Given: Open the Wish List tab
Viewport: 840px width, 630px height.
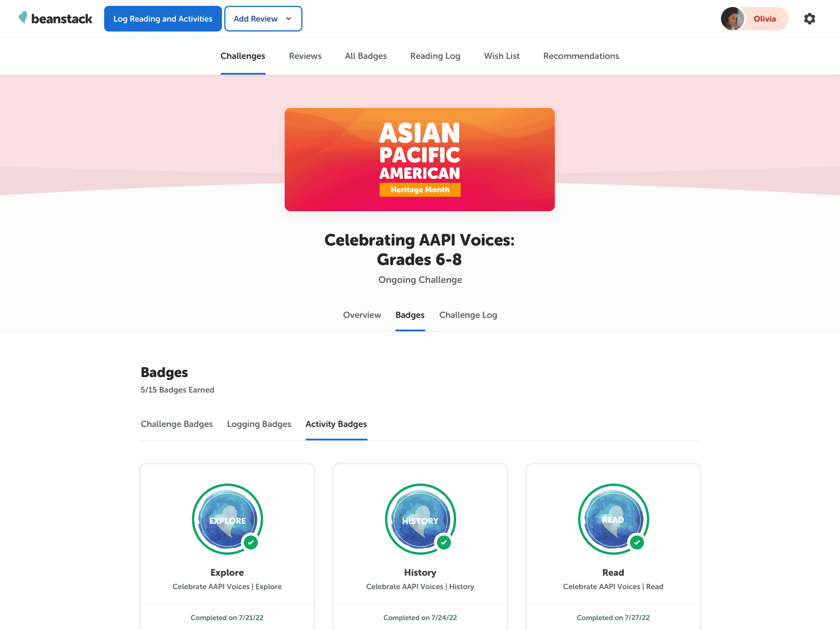Looking at the screenshot, I should point(502,56).
